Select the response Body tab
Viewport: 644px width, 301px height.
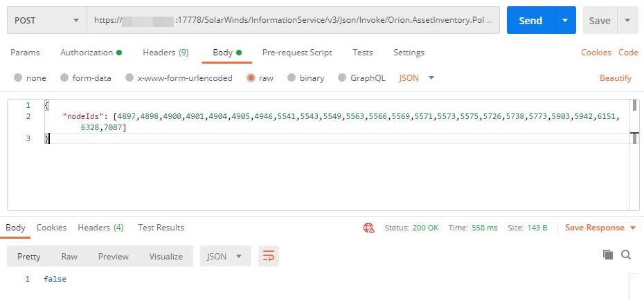click(x=15, y=228)
